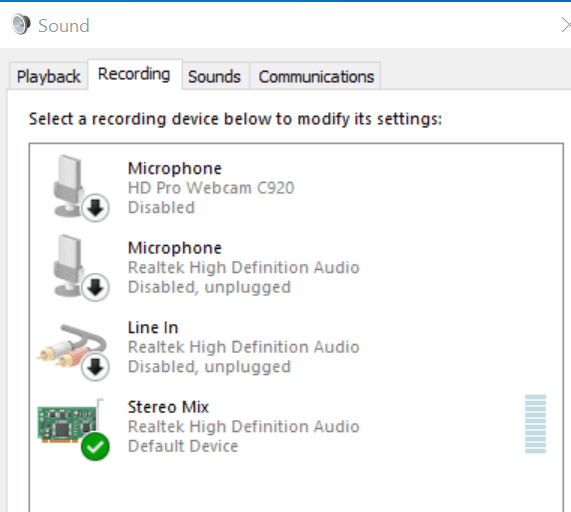Click the Line In device label
Image resolution: width=571 pixels, height=512 pixels.
pyautogui.click(x=153, y=327)
